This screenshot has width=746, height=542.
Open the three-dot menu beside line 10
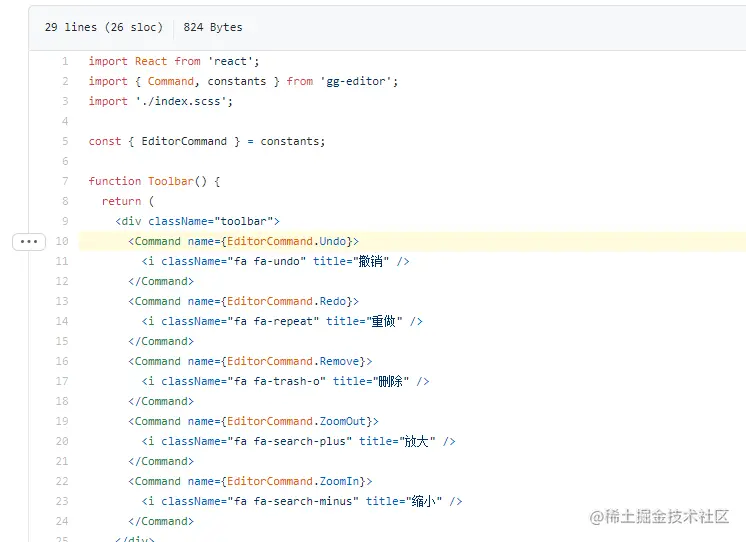(29, 242)
